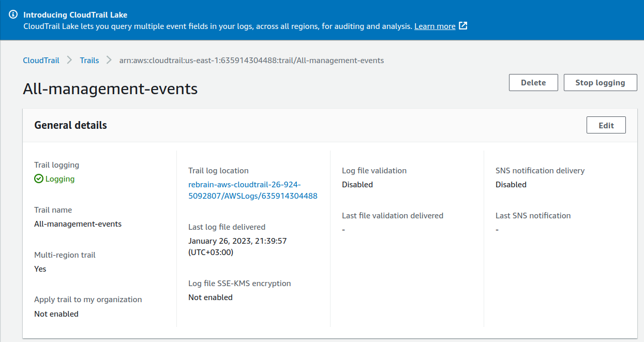
Task: Open the Learn more link
Action: pos(435,26)
